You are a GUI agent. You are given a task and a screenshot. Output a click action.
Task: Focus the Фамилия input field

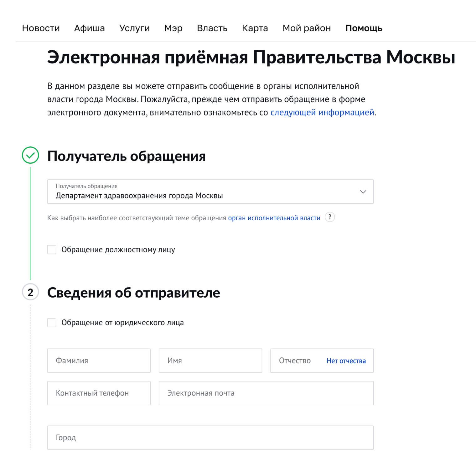click(x=99, y=361)
